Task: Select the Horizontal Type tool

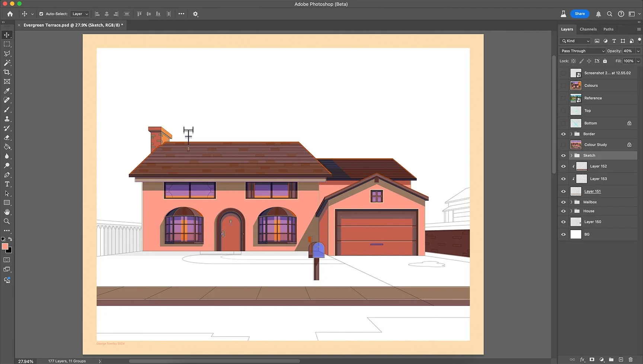Action: [x=7, y=184]
